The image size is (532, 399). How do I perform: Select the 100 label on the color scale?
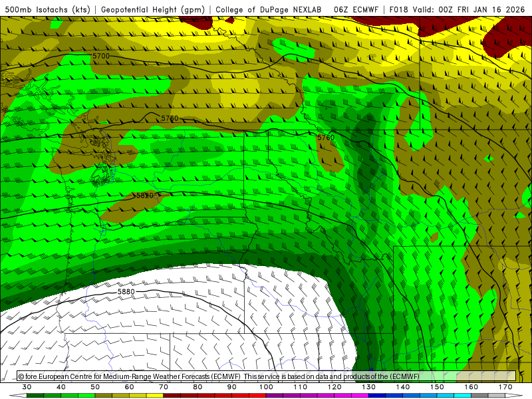tap(266, 387)
